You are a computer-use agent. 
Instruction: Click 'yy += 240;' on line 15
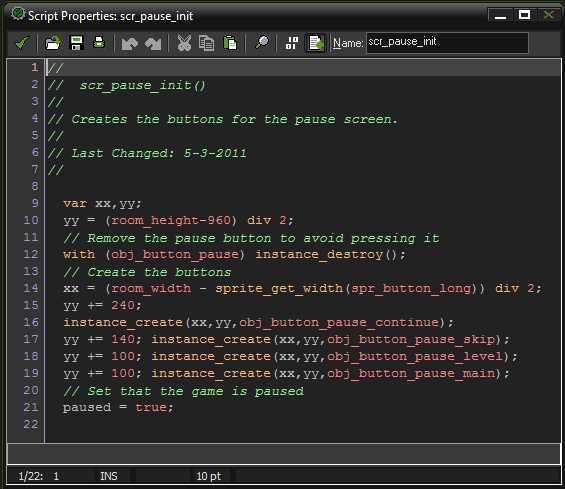coord(103,306)
